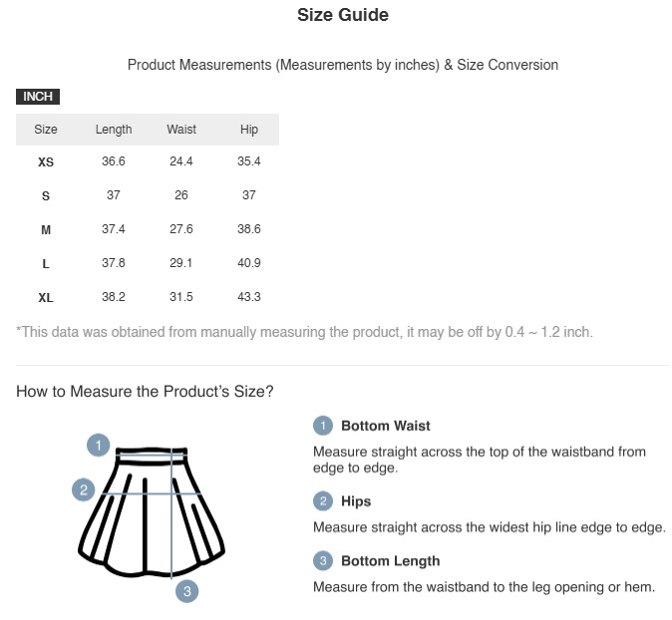672x620 pixels.
Task: Click the Length column header
Action: tap(114, 130)
